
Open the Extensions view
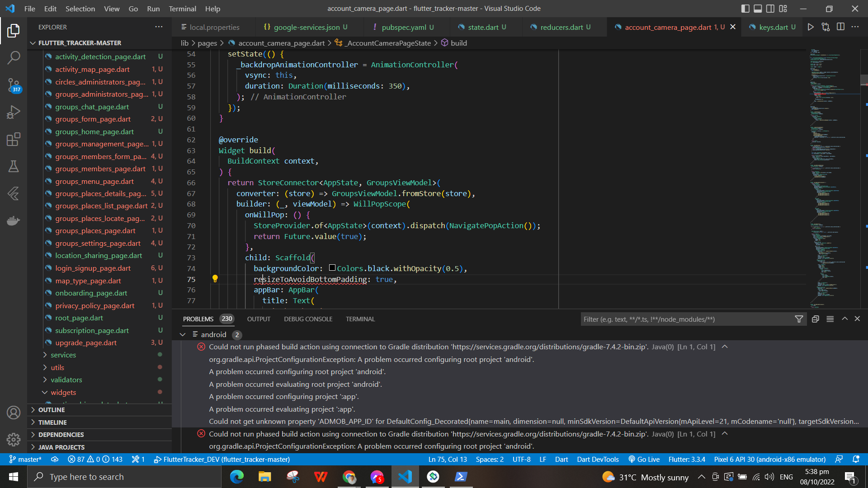14,139
